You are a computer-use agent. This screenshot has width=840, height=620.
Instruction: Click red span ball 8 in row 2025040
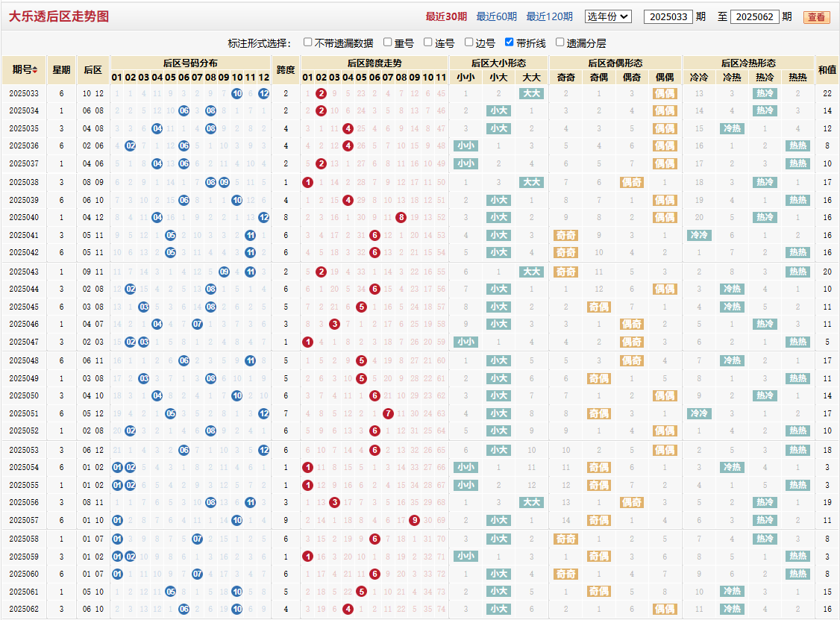click(x=401, y=218)
